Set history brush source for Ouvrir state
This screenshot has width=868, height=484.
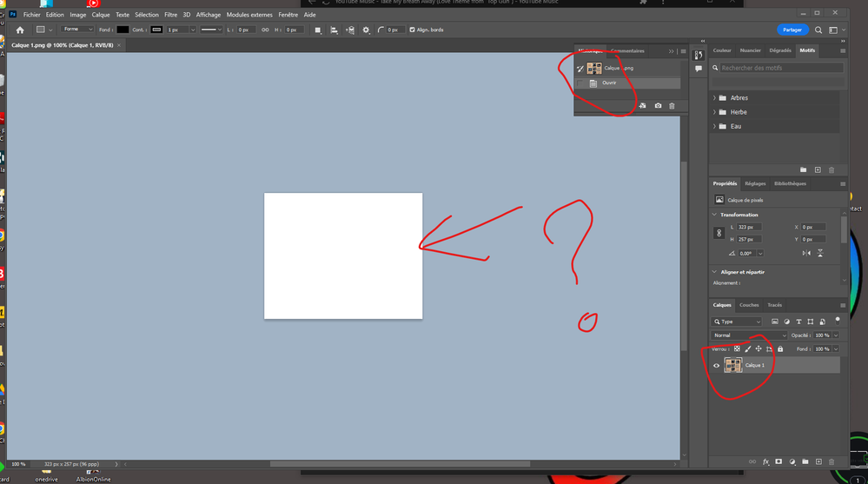click(x=580, y=83)
